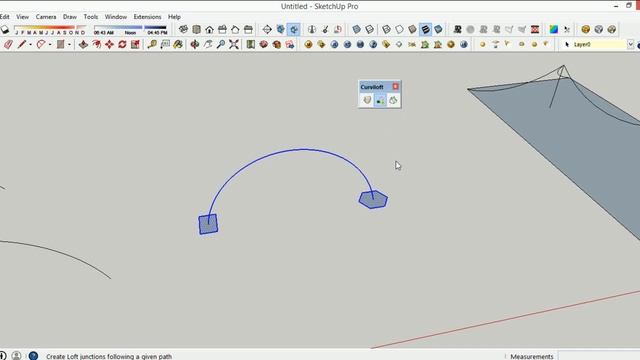Click the status bar help question icon

tap(33, 356)
